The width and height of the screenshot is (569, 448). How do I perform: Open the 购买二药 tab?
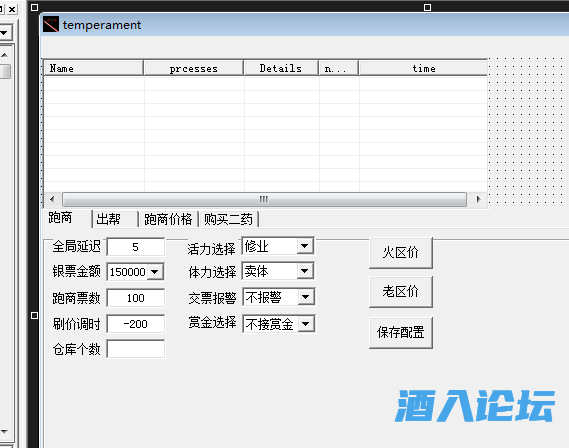(229, 219)
